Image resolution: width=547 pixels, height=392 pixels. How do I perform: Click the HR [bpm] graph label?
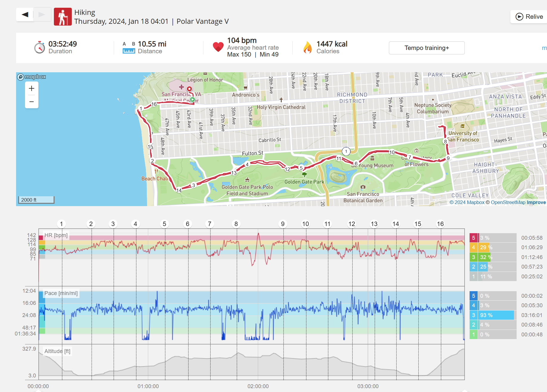[x=56, y=235]
